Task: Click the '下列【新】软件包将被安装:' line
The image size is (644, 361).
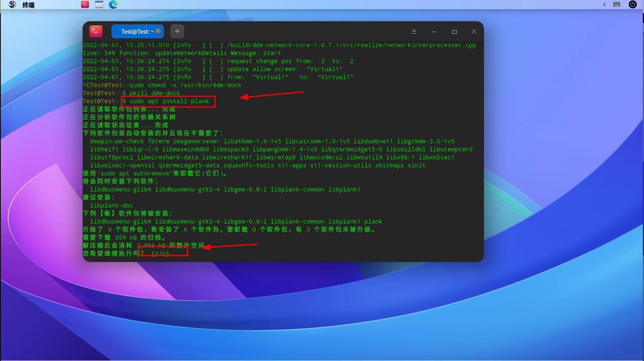Action: click(x=128, y=213)
